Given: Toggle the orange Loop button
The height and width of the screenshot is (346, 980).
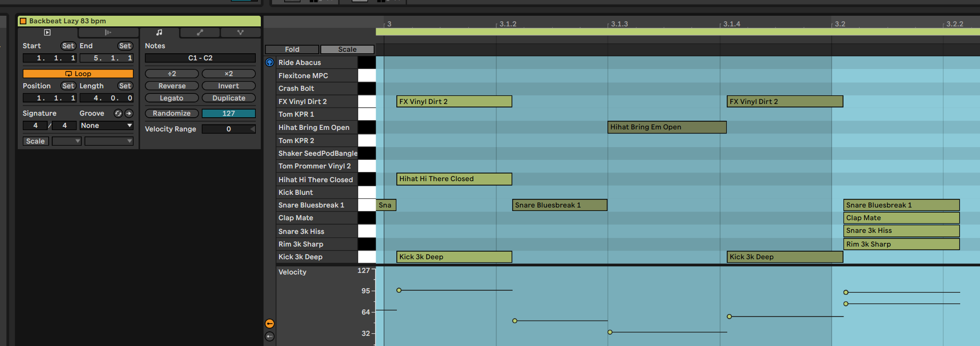Looking at the screenshot, I should point(78,74).
